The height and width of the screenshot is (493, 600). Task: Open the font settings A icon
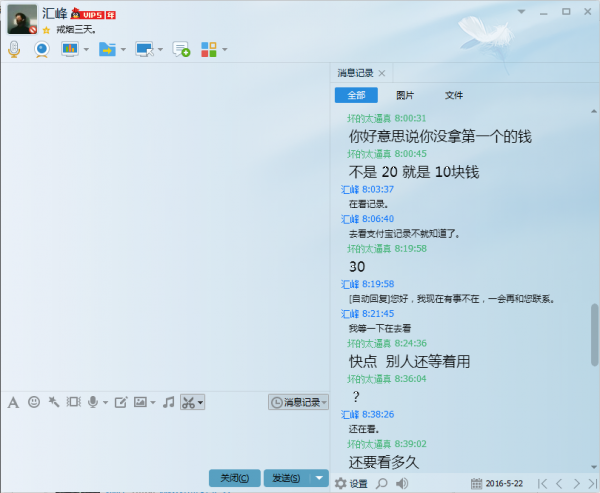(13, 403)
